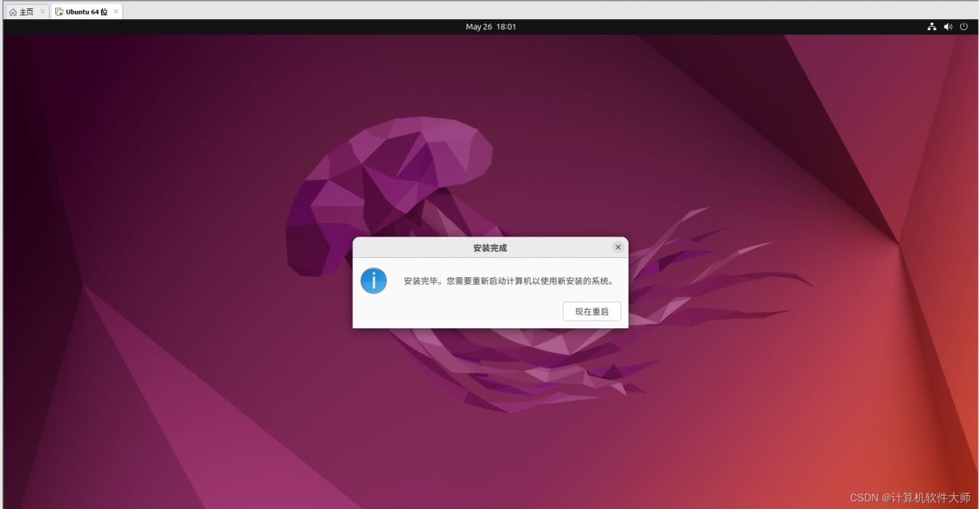Click the blue info icon in dialog
980x509 pixels.
(374, 281)
